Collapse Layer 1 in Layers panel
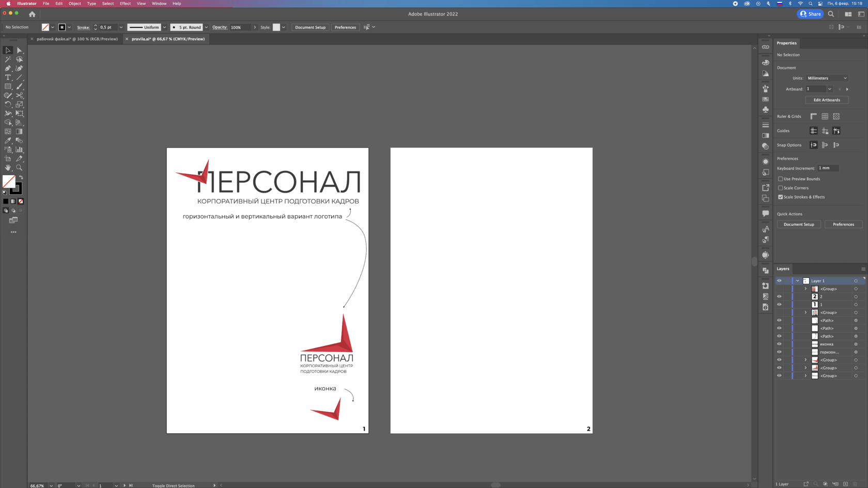 798,281
